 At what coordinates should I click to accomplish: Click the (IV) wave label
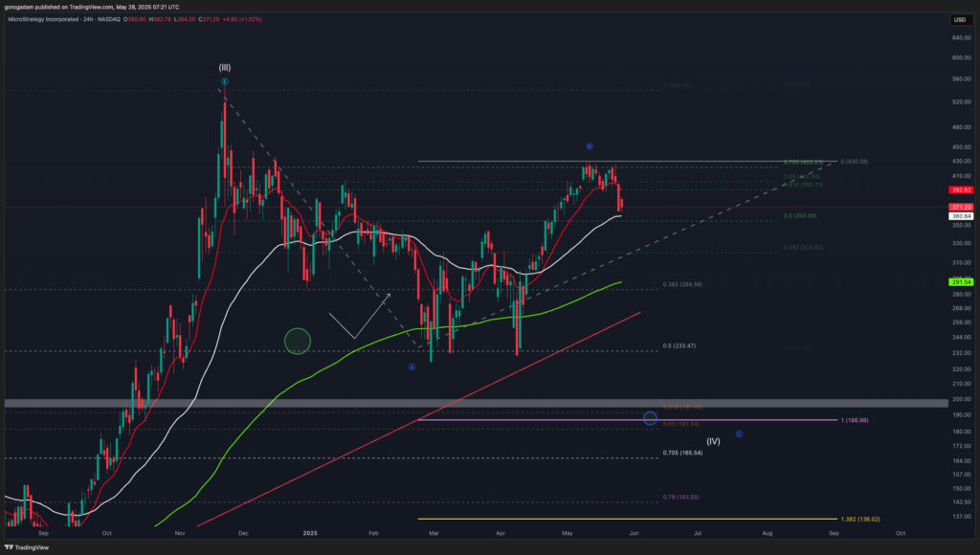pyautogui.click(x=713, y=441)
